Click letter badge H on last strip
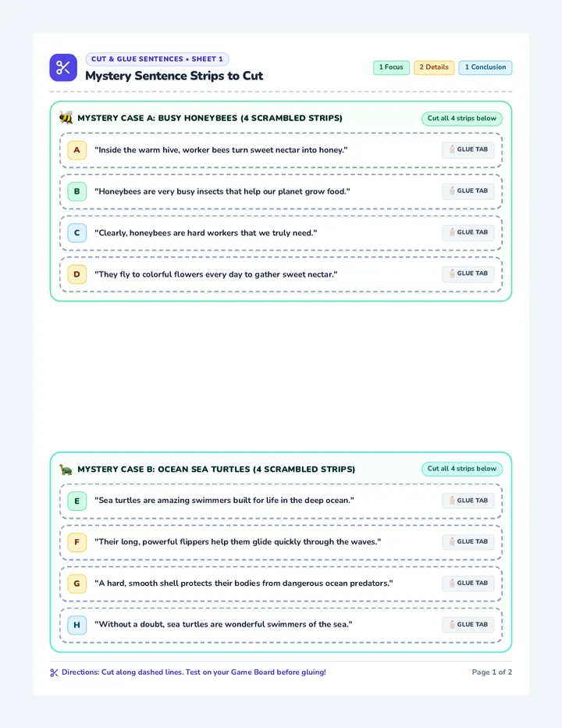562x728 pixels. 77,625
